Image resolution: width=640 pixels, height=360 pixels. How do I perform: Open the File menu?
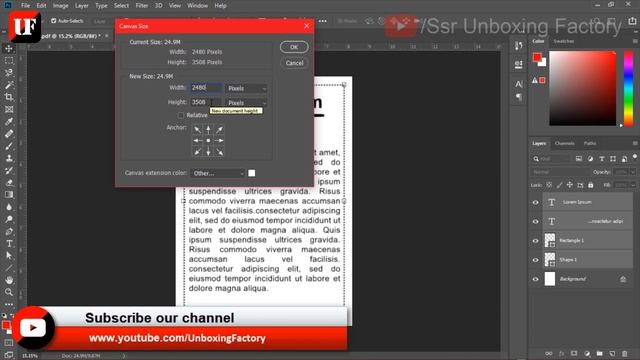pyautogui.click(x=25, y=6)
